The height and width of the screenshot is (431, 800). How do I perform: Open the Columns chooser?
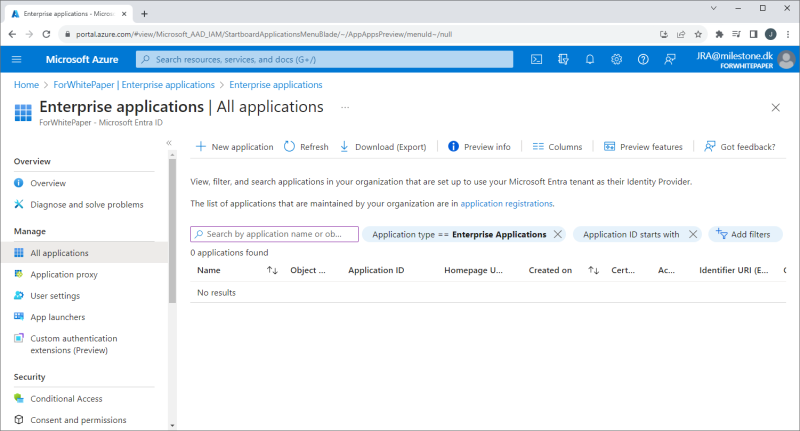coord(557,147)
